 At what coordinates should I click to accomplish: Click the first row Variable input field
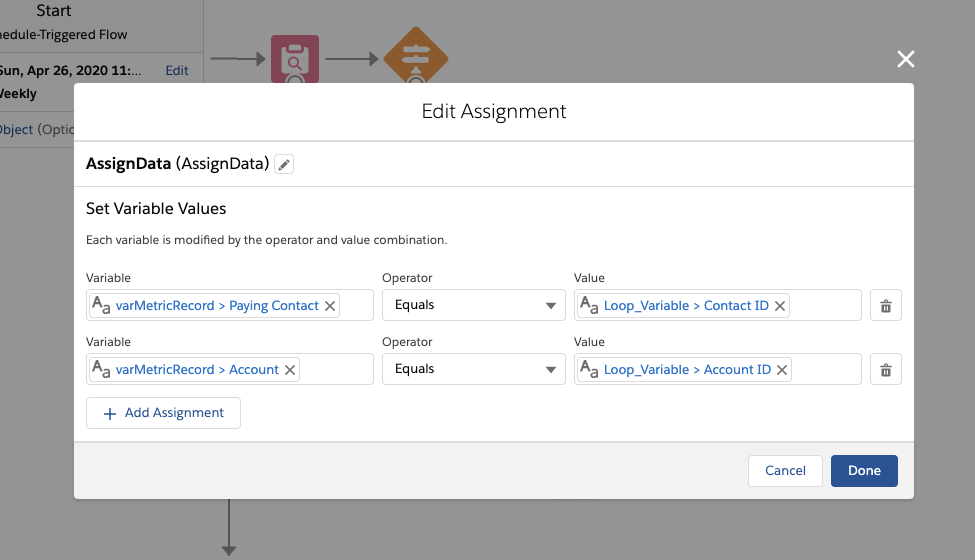355,306
